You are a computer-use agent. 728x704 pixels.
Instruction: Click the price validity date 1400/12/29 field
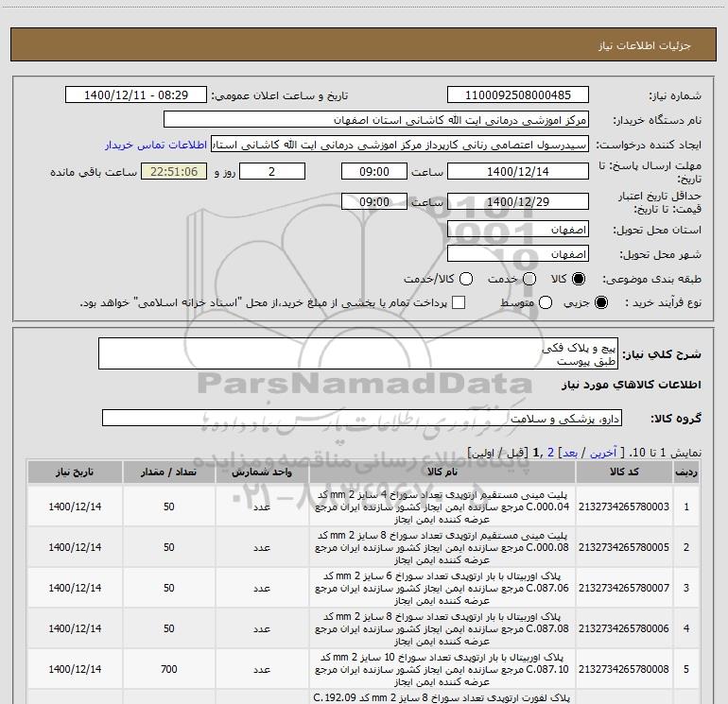518,201
